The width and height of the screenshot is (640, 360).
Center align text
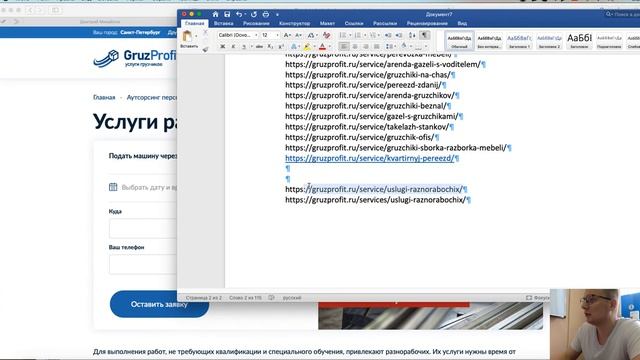355,47
